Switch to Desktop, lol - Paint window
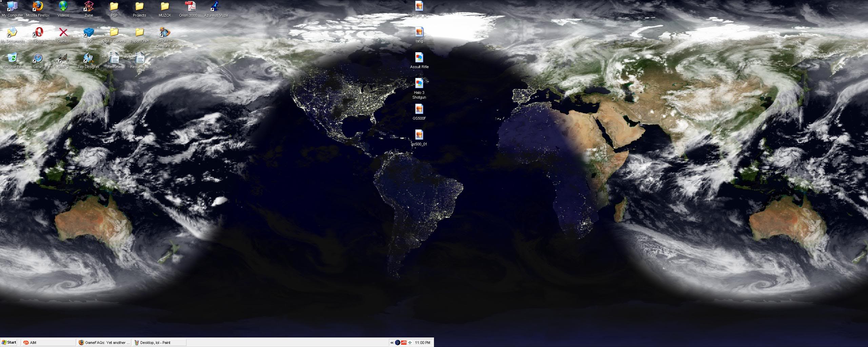 (x=160, y=343)
